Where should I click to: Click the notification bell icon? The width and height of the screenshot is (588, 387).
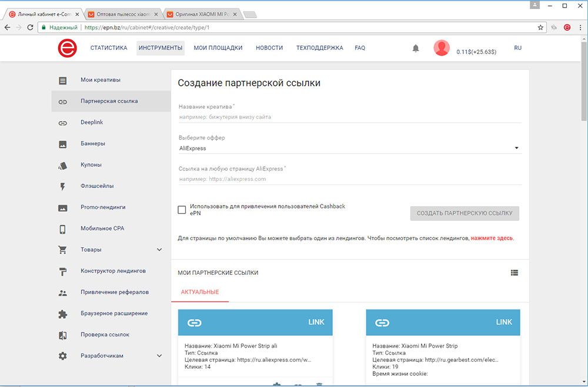pos(416,48)
